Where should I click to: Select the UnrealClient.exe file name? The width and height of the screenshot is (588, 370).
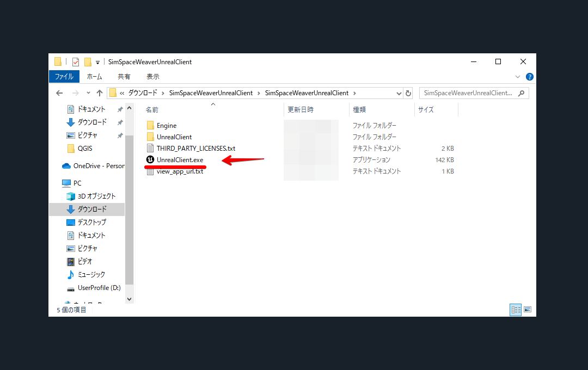click(180, 159)
